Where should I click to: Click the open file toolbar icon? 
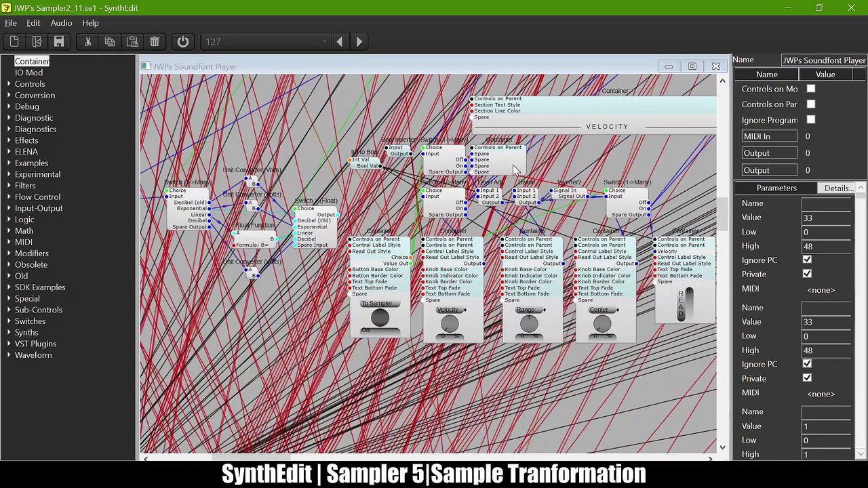pos(37,42)
